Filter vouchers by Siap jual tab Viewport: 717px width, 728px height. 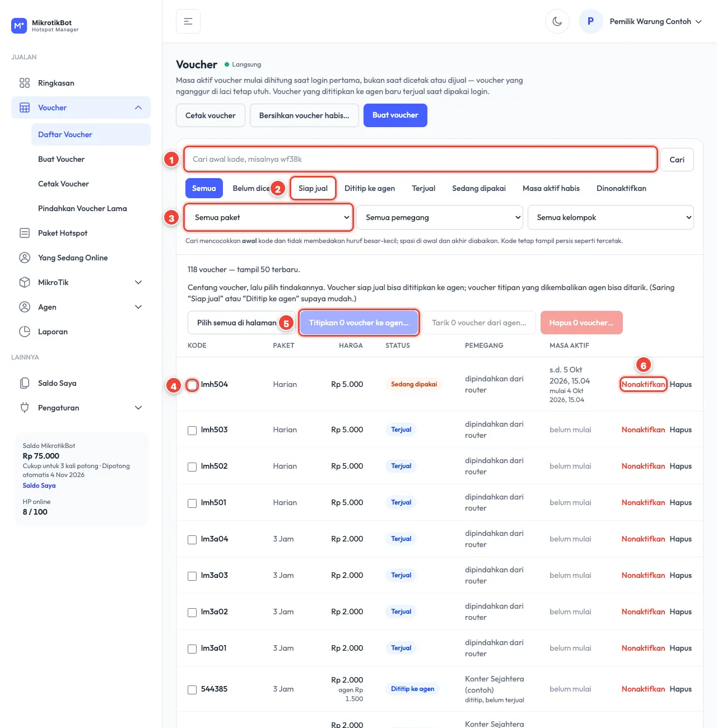313,188
